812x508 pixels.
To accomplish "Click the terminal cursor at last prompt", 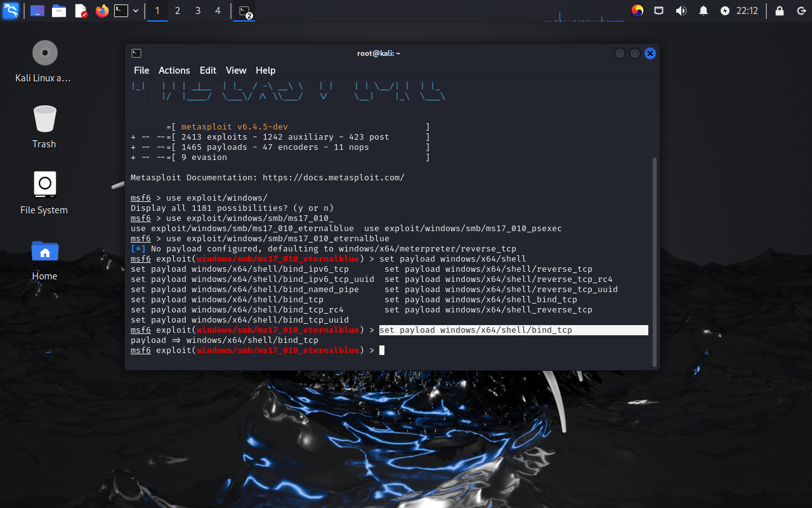I will click(x=382, y=351).
